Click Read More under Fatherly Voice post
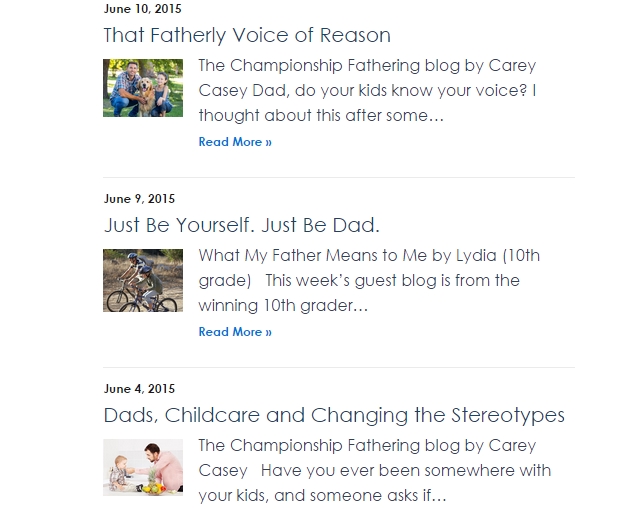The height and width of the screenshot is (509, 632). pyautogui.click(x=235, y=142)
